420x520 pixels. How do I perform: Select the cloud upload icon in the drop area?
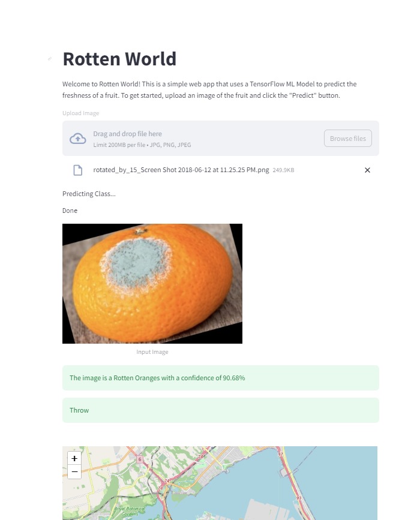pos(77,139)
